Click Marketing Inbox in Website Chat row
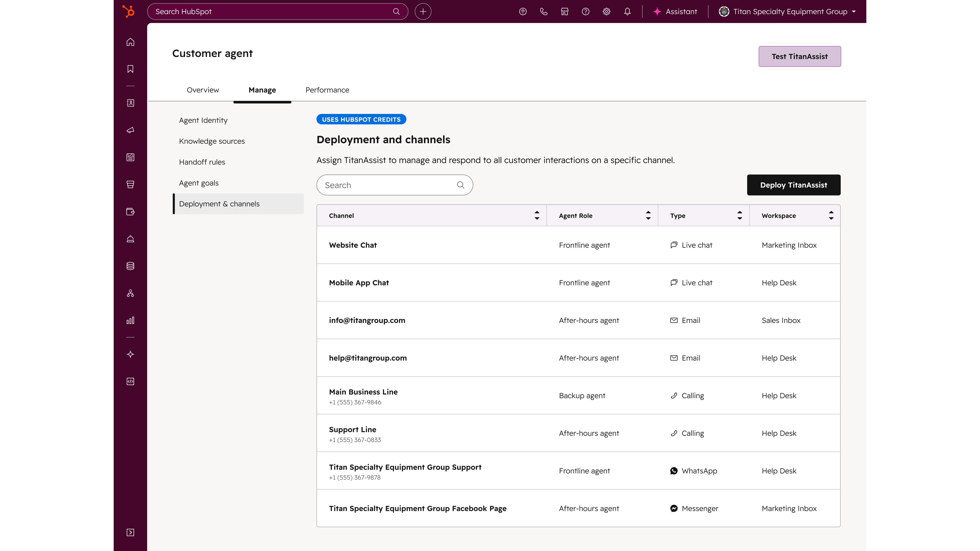Image resolution: width=980 pixels, height=551 pixels. pos(789,245)
